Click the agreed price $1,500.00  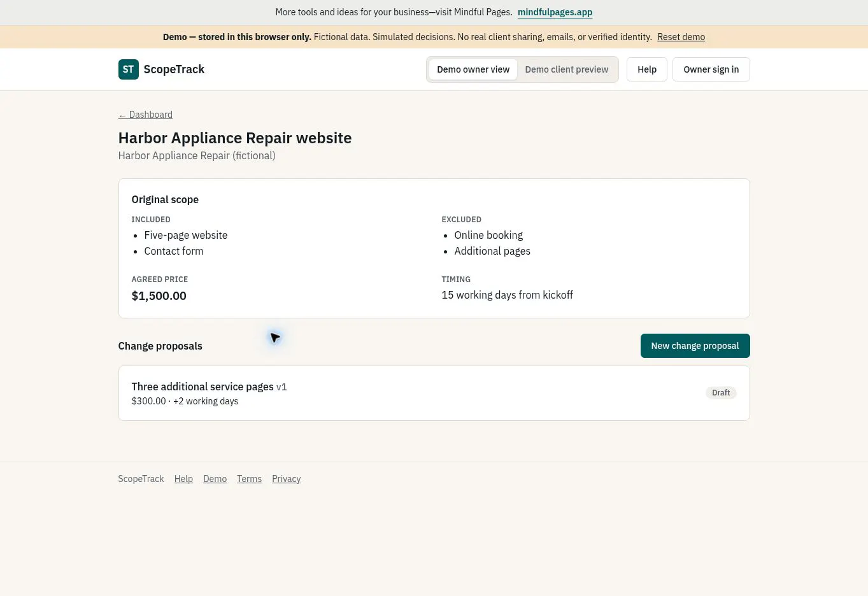tap(159, 295)
